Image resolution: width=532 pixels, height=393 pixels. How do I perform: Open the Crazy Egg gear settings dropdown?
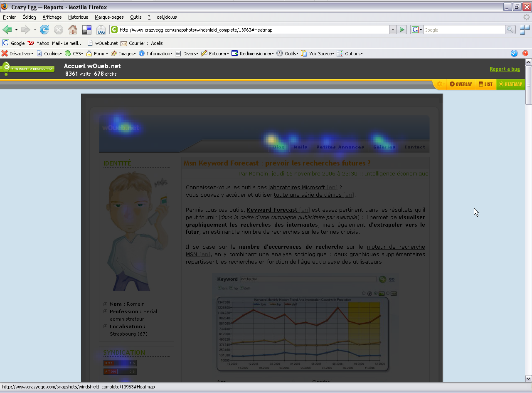pyautogui.click(x=440, y=84)
